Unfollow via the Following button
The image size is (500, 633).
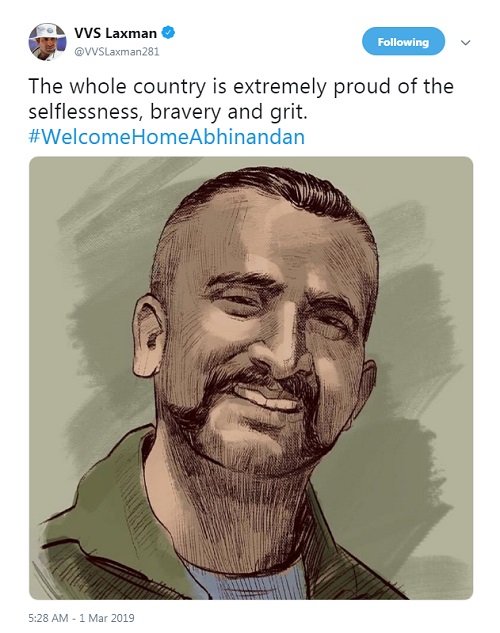[x=403, y=41]
